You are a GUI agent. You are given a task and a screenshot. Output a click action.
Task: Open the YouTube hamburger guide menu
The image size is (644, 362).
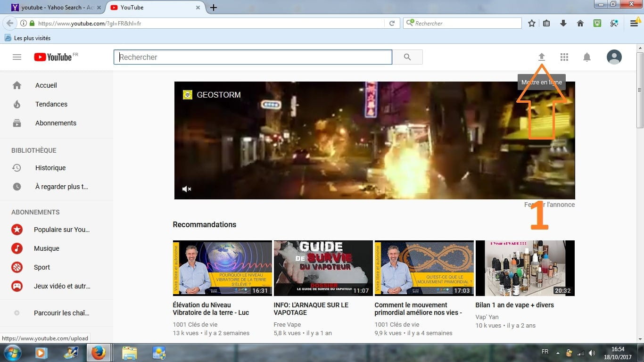17,57
